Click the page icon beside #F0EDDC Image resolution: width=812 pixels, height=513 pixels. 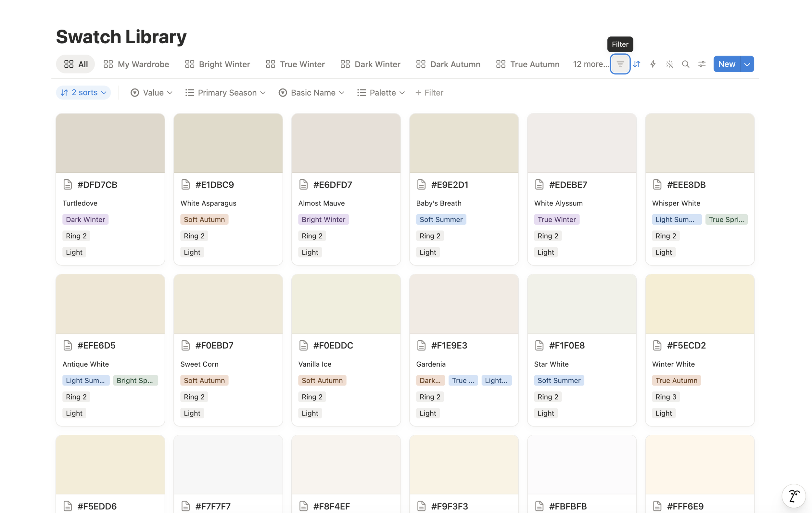tap(303, 345)
